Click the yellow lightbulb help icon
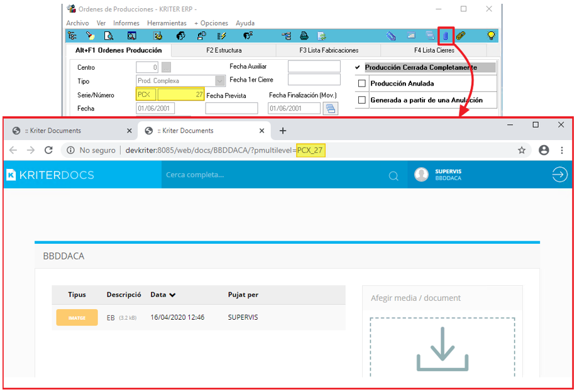This screenshot has height=392, width=577. pyautogui.click(x=491, y=36)
